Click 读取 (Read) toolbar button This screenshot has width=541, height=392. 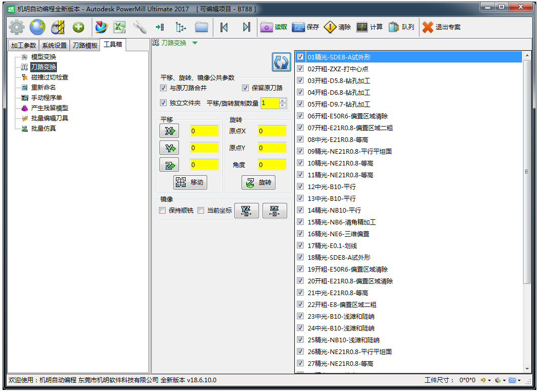(274, 27)
